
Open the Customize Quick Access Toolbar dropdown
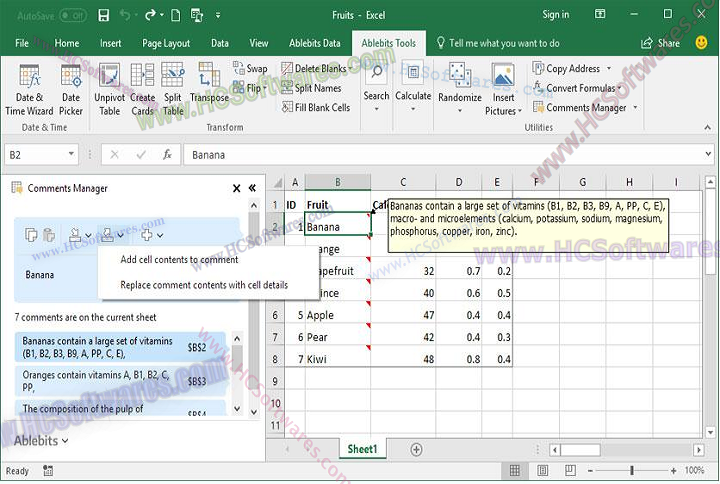(218, 16)
